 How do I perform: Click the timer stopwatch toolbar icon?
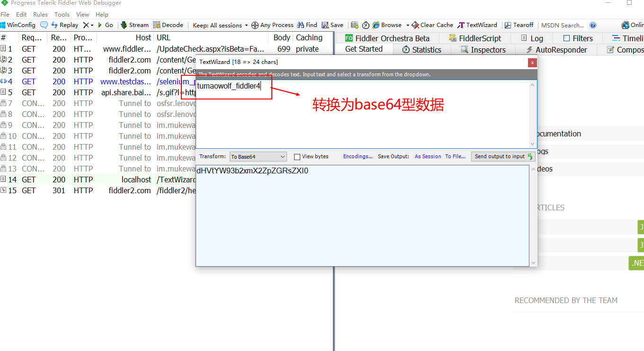tap(366, 25)
